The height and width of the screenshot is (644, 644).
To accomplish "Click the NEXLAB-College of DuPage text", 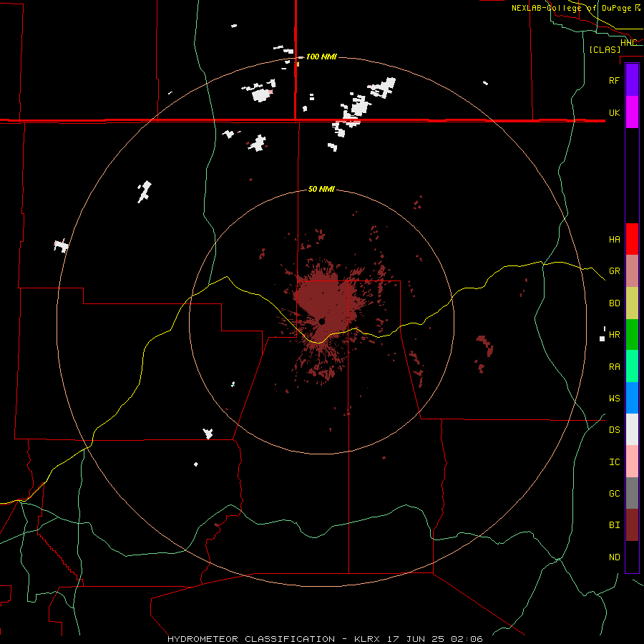I will pos(573,8).
